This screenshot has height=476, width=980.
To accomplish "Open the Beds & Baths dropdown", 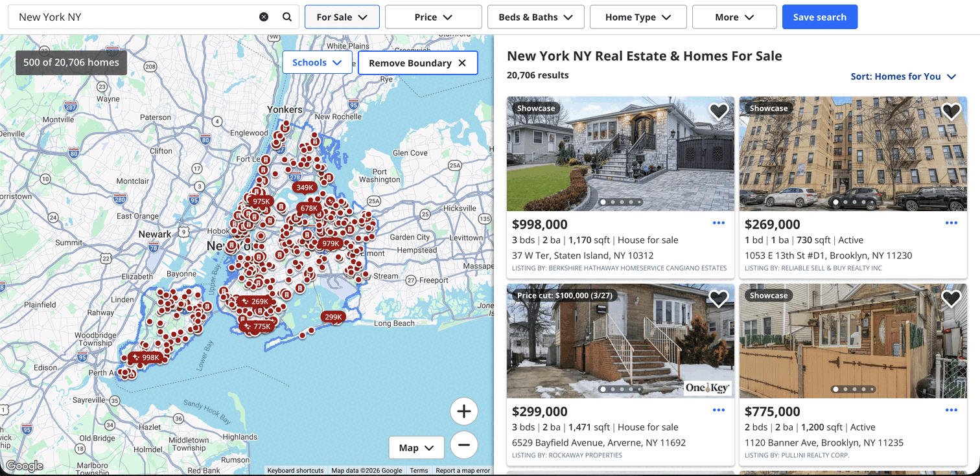I will (535, 17).
